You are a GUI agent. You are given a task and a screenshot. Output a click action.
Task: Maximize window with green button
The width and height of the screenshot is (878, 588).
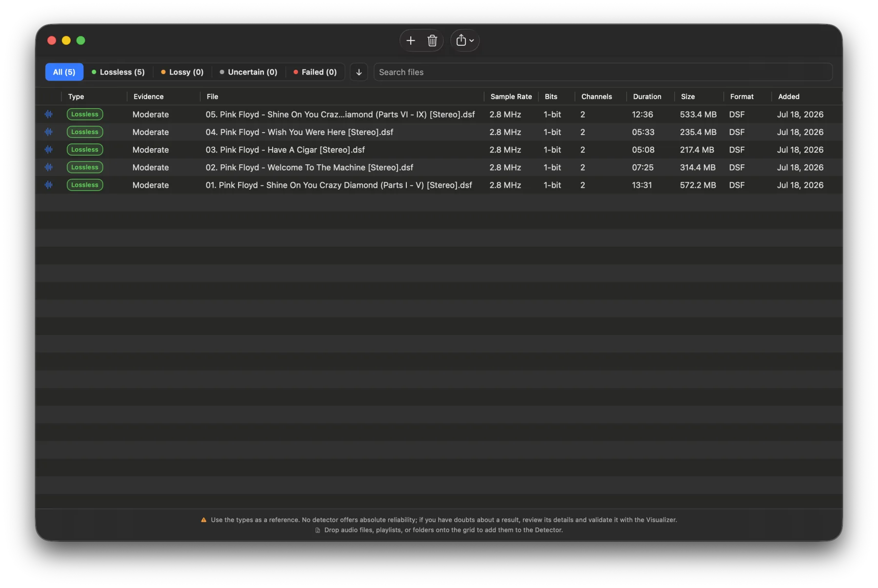81,40
